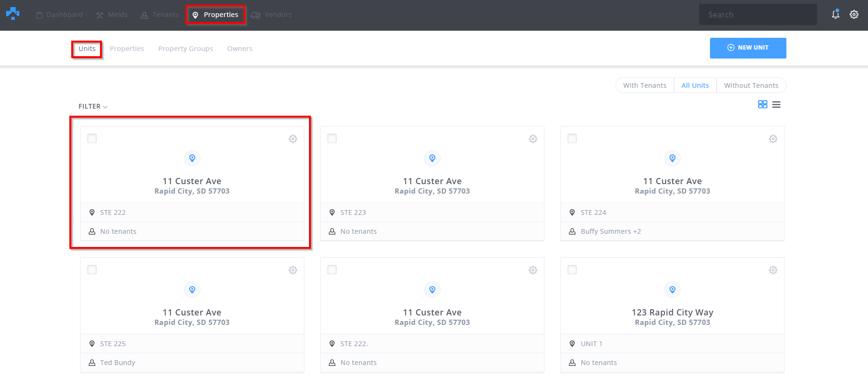The width and height of the screenshot is (868, 382).
Task: Open gear menu on STE 222 card
Action: point(293,139)
